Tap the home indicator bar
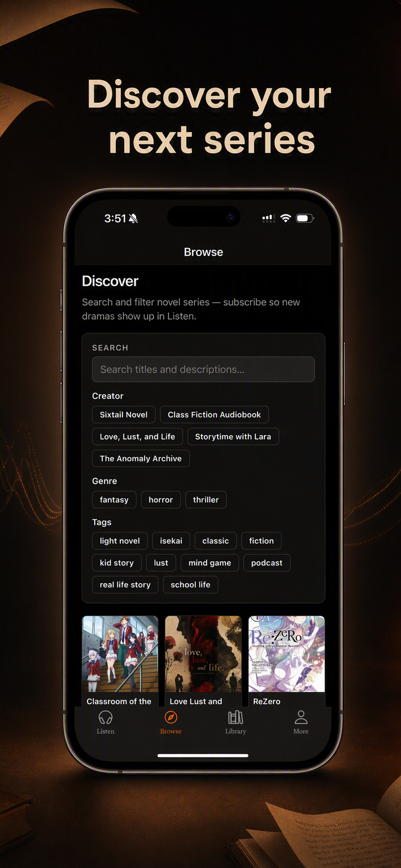401x868 pixels. (203, 755)
